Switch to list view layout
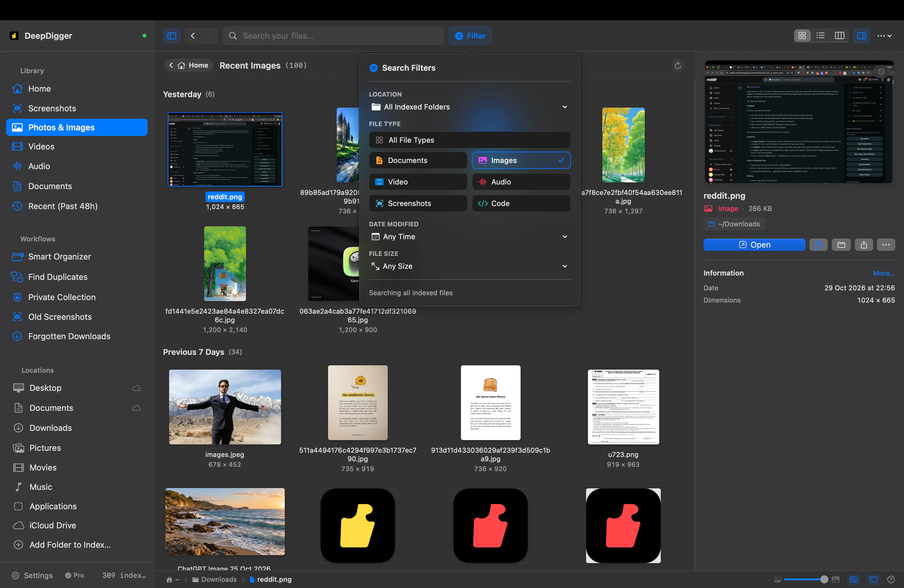Viewport: 904px width, 588px height. (820, 36)
